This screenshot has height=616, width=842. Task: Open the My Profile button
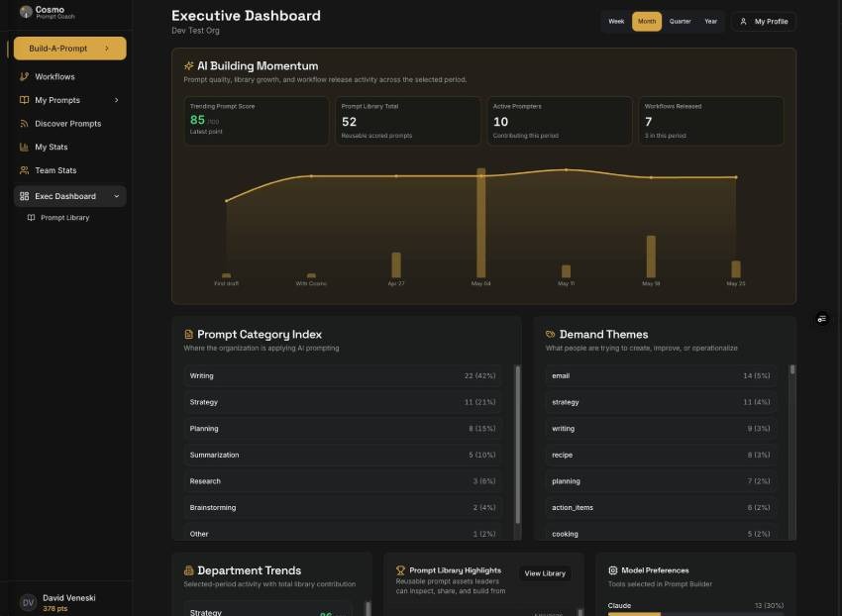pos(764,22)
